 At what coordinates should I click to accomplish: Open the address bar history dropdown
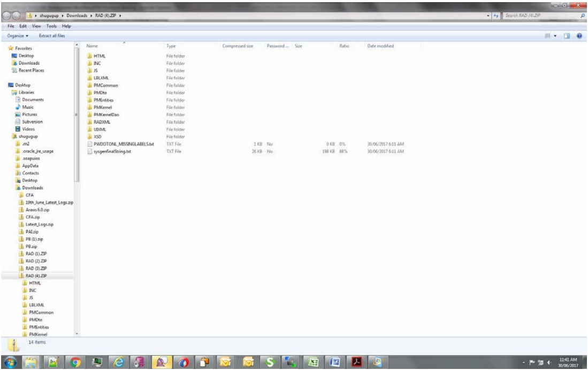488,16
